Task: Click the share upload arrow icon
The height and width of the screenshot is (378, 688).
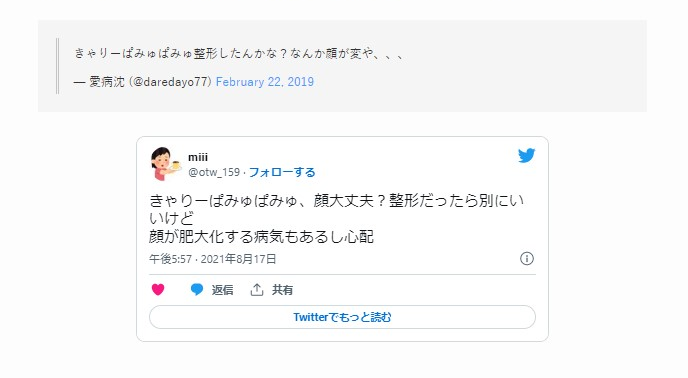Action: pos(257,290)
